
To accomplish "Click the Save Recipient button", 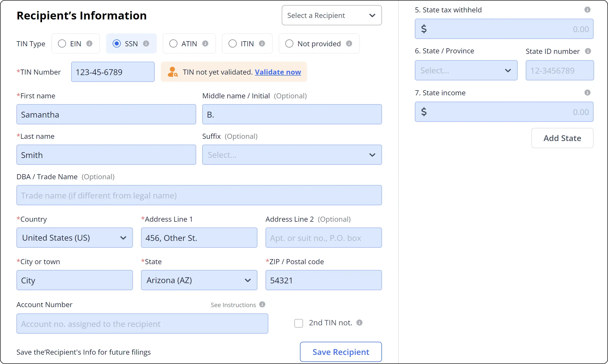I will point(340,352).
